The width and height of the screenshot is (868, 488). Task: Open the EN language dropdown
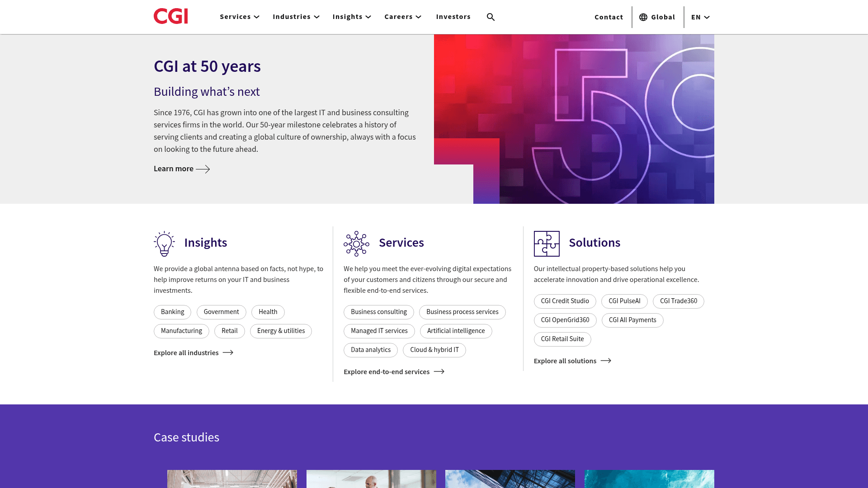click(x=700, y=17)
